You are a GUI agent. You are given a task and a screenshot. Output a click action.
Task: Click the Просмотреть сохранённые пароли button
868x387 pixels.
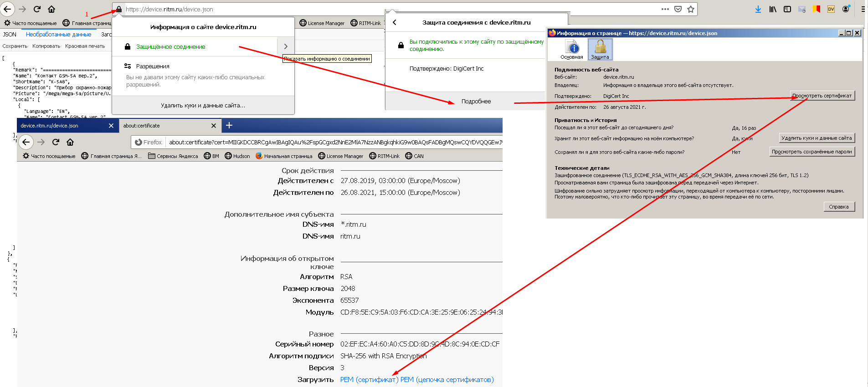(x=812, y=152)
